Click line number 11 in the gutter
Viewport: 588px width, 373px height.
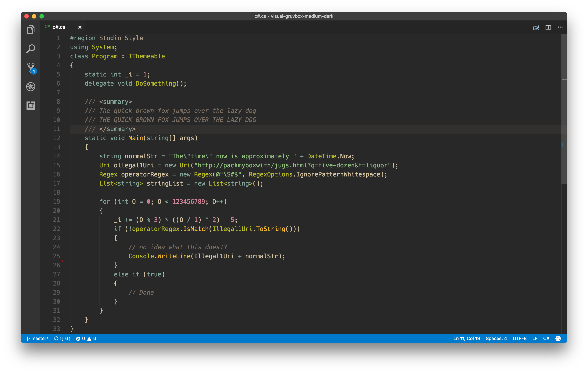[57, 129]
